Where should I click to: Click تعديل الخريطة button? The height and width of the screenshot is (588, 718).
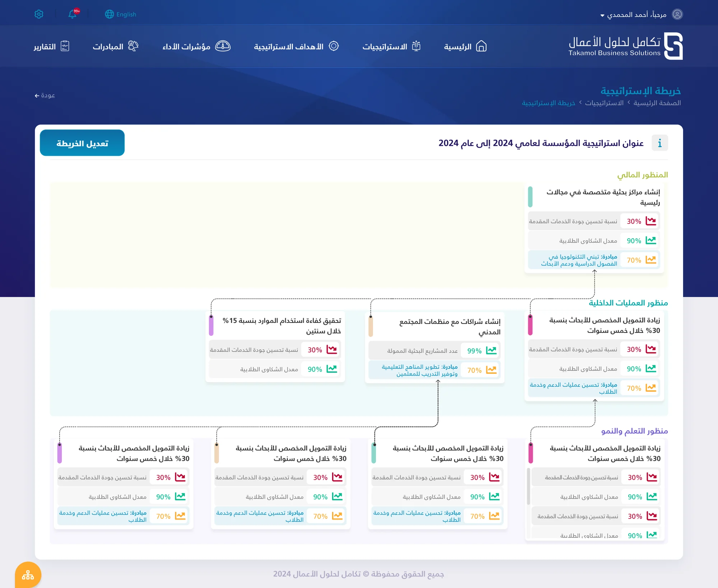pyautogui.click(x=82, y=143)
